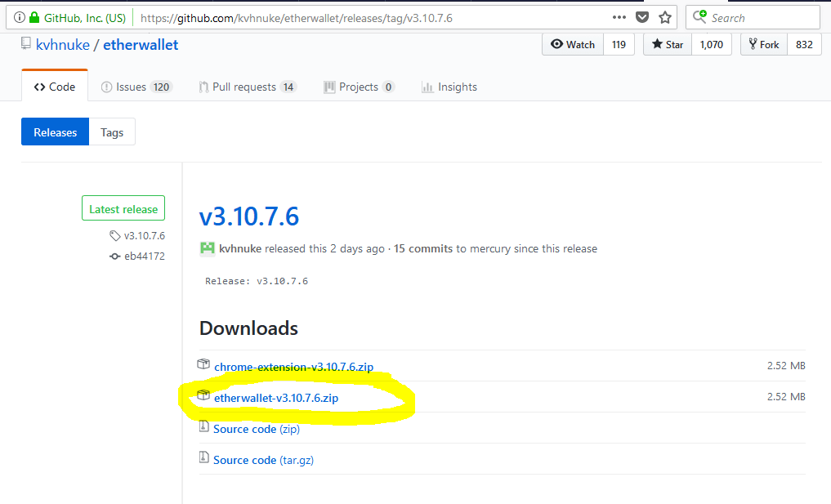Click the Release: v3.10.7.6 description text
Screen dimensions: 831x504
click(x=257, y=281)
